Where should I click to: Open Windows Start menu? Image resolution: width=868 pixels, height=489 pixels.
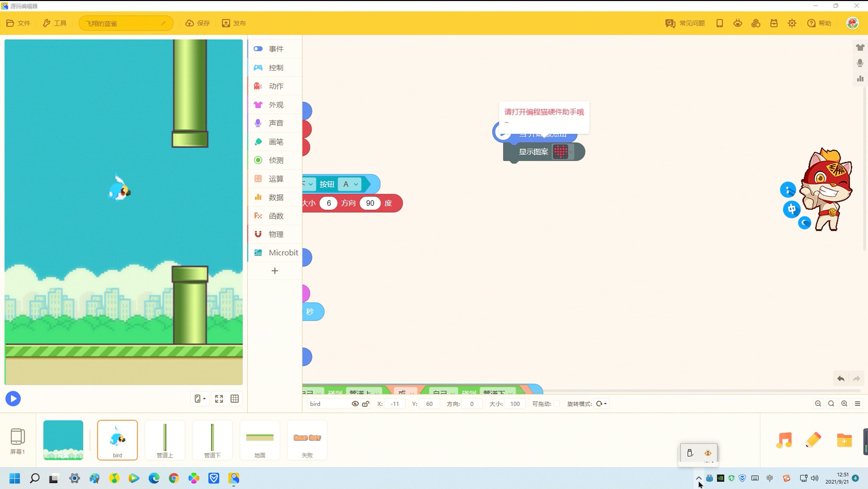pyautogui.click(x=15, y=478)
